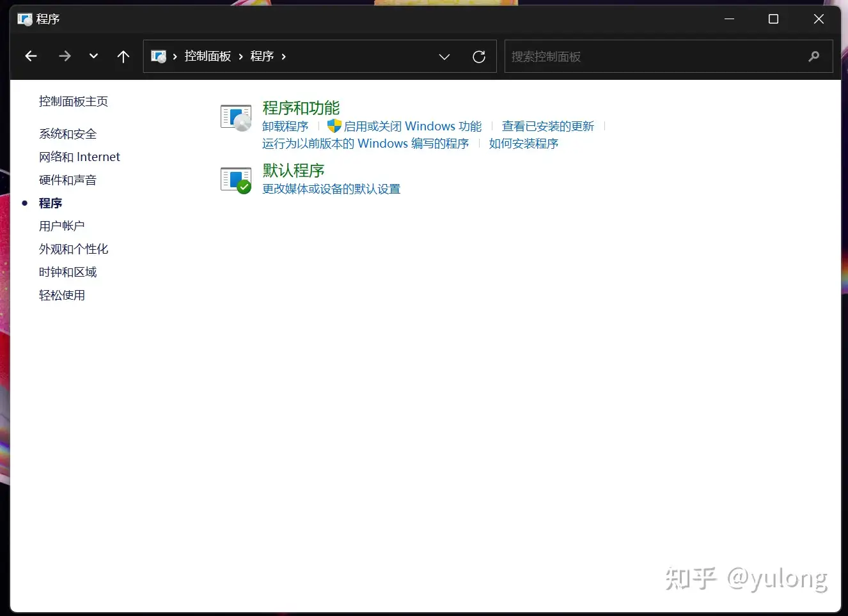Screen dimensions: 848x616
Task: Open 查看已安装的更新 link
Action: pyautogui.click(x=548, y=126)
